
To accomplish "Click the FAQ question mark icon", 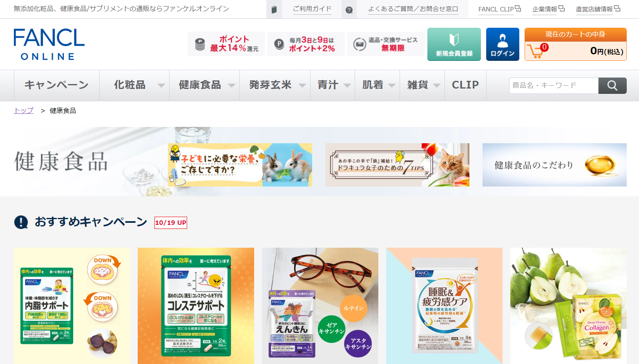I will tap(349, 9).
